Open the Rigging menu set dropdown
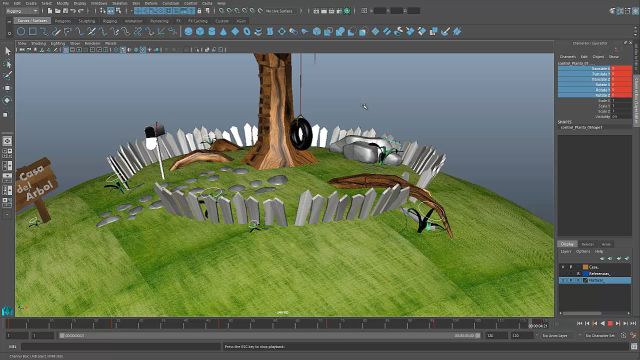The height and width of the screenshot is (360, 640). coord(22,11)
